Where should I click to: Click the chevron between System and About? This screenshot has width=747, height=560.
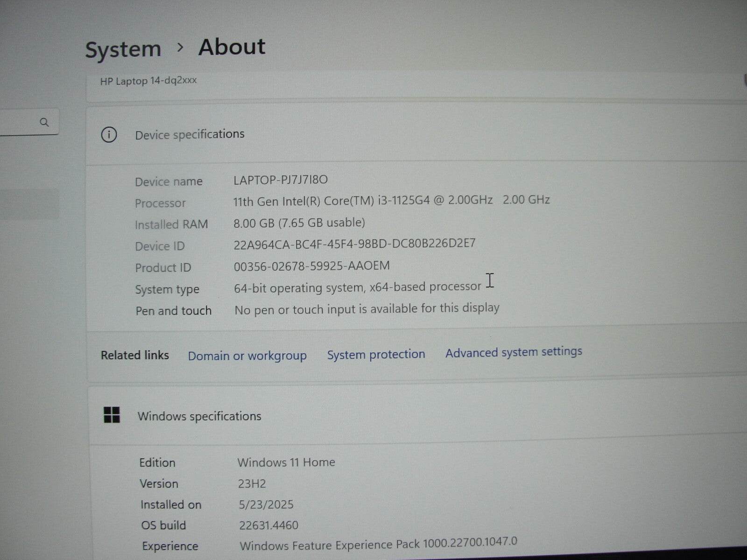(180, 48)
